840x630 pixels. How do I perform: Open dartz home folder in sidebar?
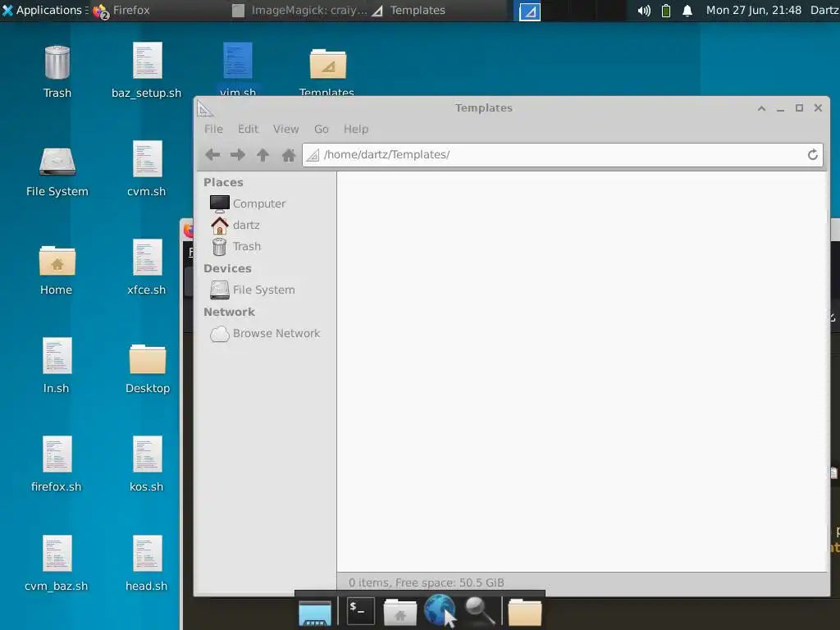point(235,225)
